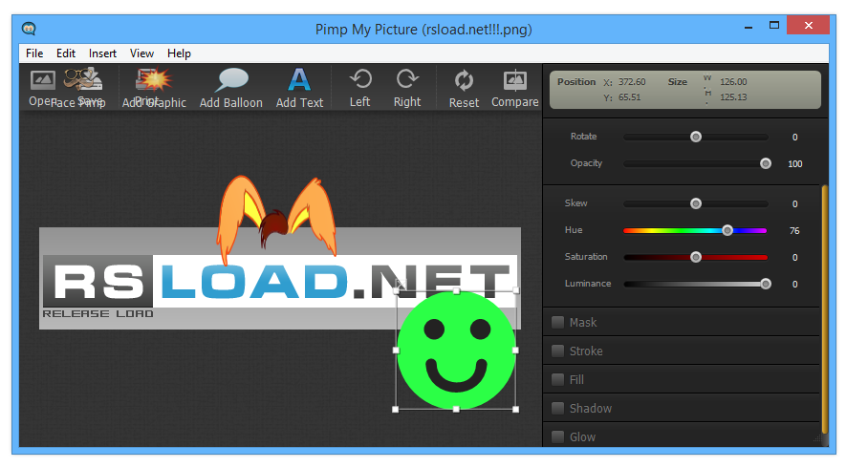Image resolution: width=868 pixels, height=468 pixels.
Task: Click the height value 125.13
Action: [x=733, y=96]
